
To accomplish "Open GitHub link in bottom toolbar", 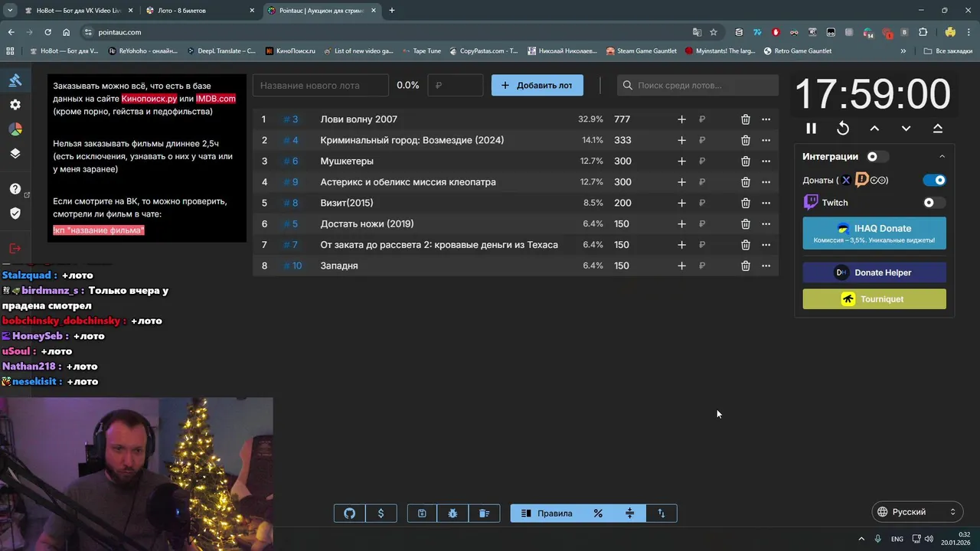I will tap(350, 514).
